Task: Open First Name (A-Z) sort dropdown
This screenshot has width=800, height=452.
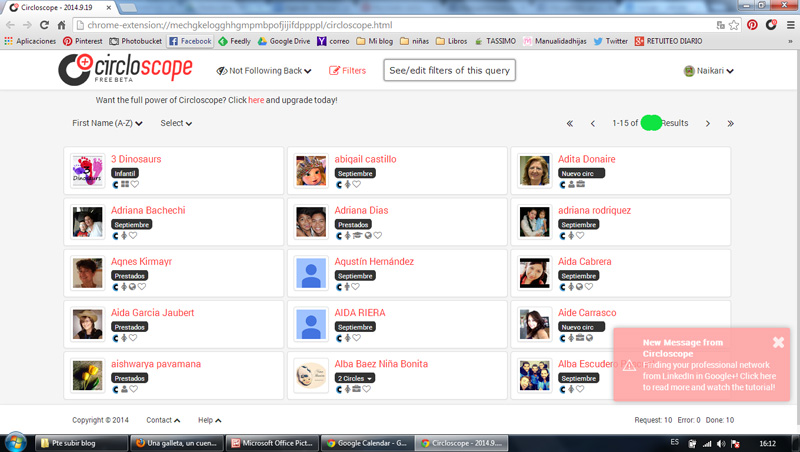Action: 107,123
